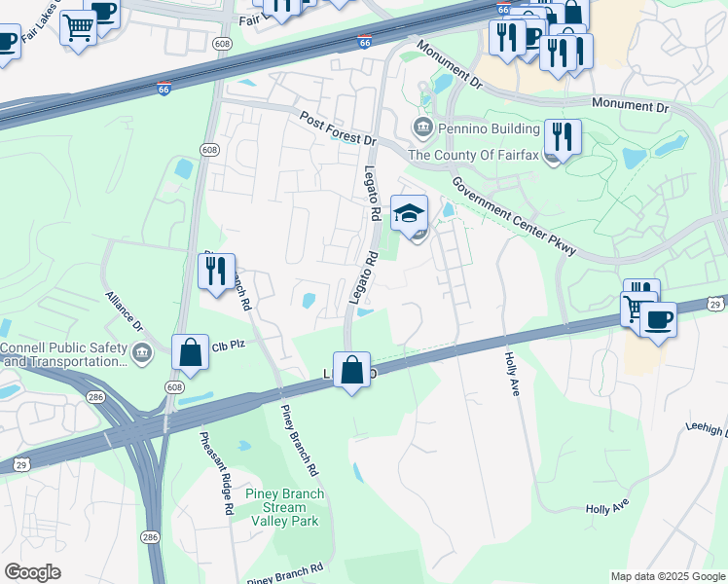Click the Government Center Pkwy label
This screenshot has height=584, width=728.
point(514,216)
